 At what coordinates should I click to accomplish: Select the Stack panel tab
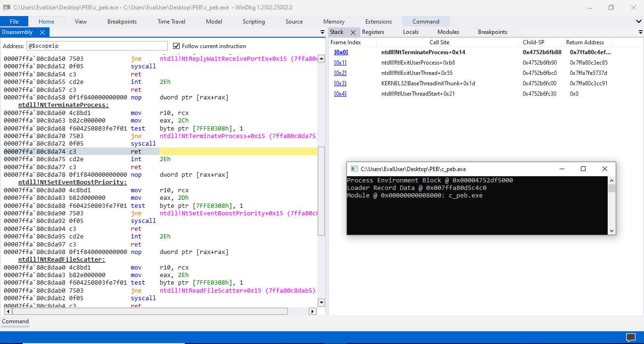point(337,32)
